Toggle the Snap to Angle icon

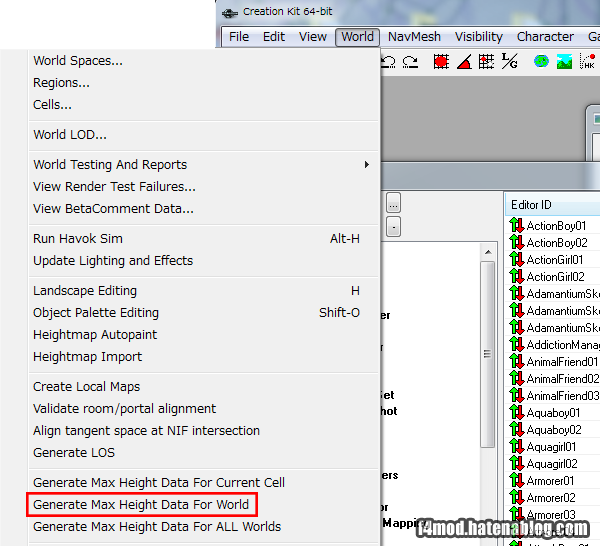coord(464,62)
